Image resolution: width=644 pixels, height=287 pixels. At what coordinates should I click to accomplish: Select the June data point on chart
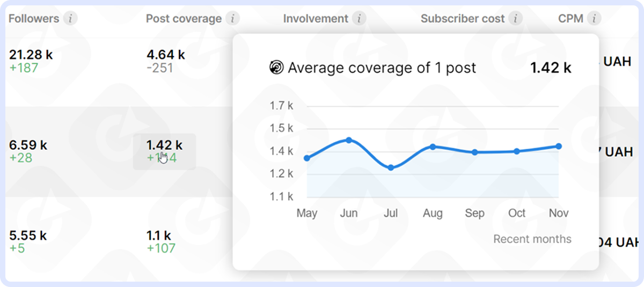pyautogui.click(x=349, y=140)
